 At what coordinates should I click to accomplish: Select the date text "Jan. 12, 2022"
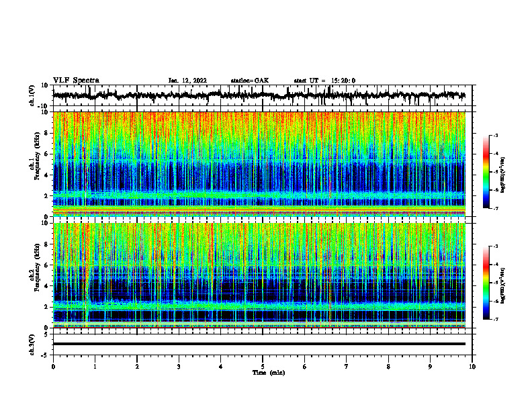(187, 81)
